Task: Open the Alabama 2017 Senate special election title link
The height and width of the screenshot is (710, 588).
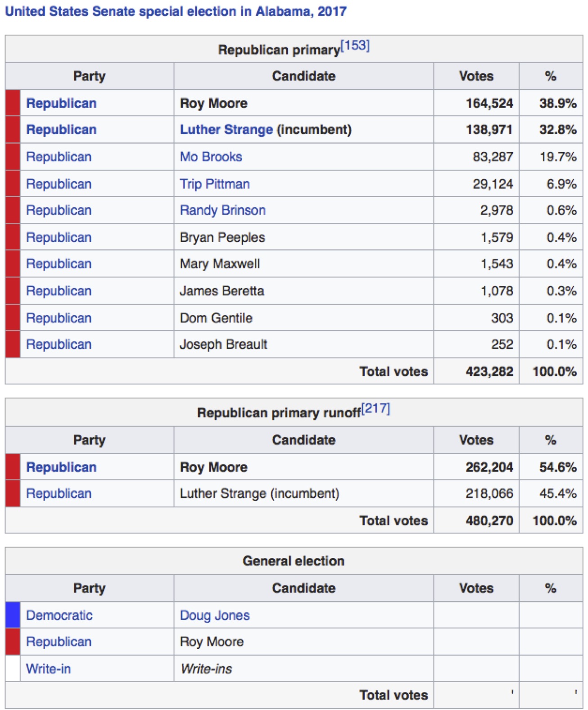Action: [x=176, y=11]
